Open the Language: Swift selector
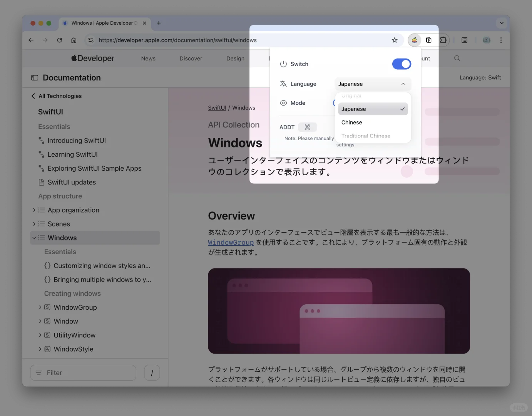Image resolution: width=532 pixels, height=416 pixels. 480,78
